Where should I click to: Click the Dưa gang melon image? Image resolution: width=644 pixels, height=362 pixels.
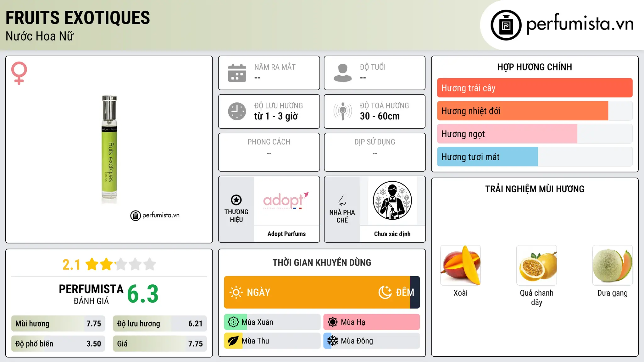coord(613,265)
